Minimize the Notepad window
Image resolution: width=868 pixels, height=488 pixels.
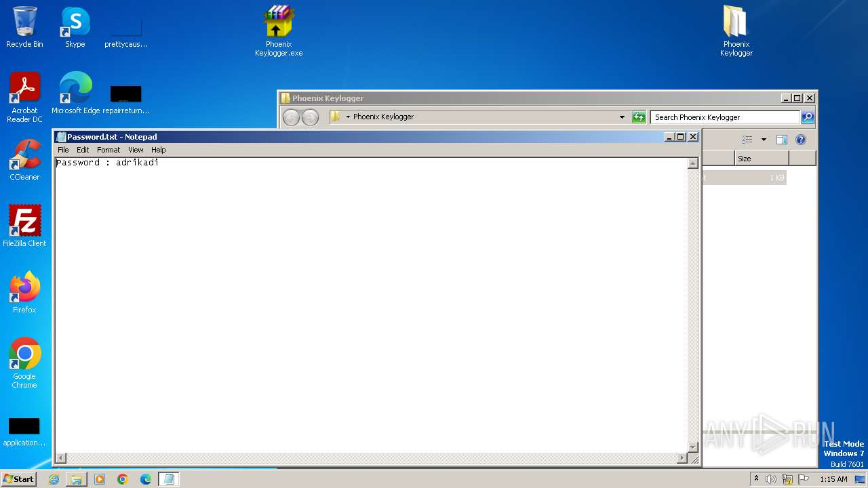click(x=669, y=137)
